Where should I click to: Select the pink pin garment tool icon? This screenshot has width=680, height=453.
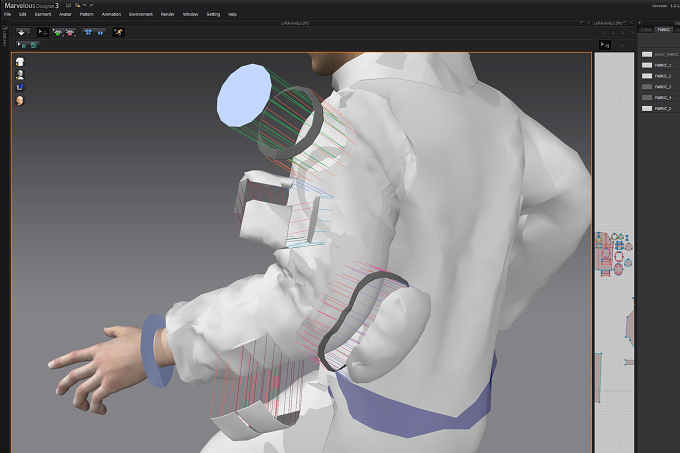click(x=70, y=32)
